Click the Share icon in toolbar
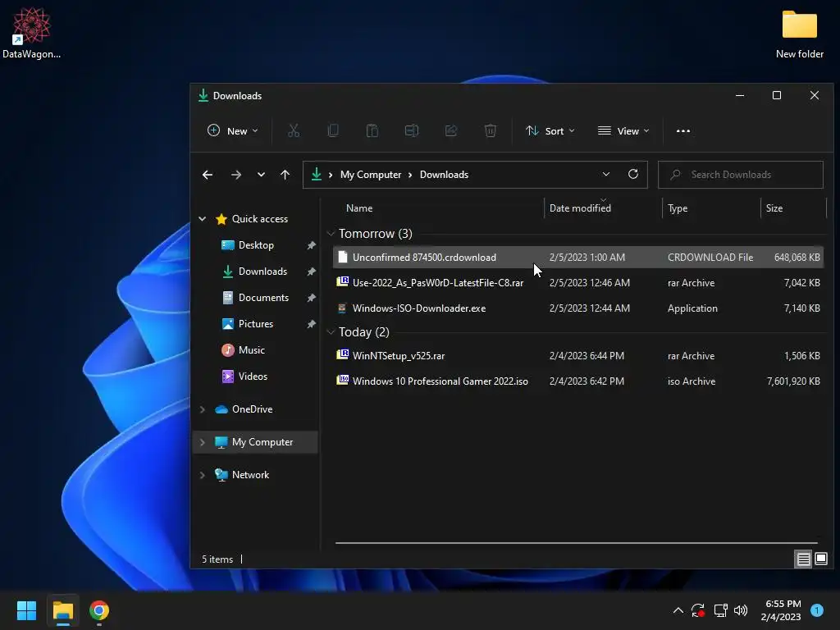The height and width of the screenshot is (630, 840). (x=451, y=130)
